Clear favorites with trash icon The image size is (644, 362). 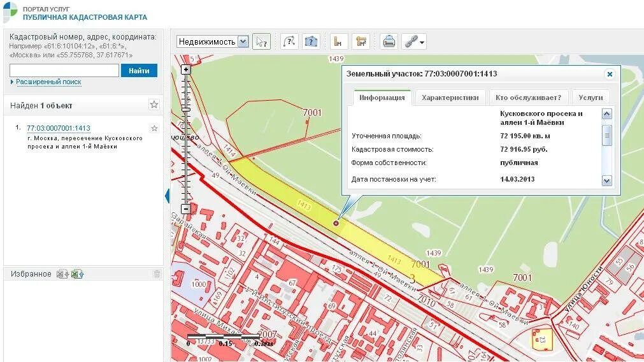pos(157,274)
